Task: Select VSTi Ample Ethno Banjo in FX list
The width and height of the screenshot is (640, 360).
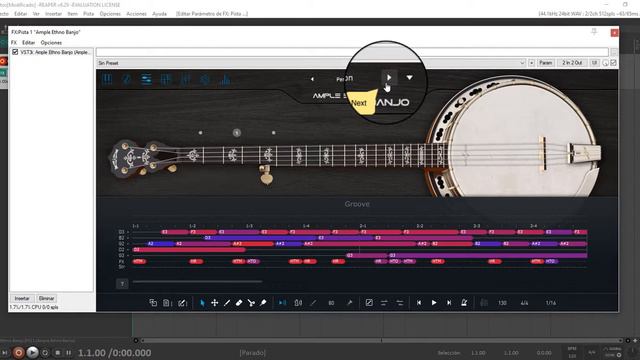Action: click(x=55, y=52)
